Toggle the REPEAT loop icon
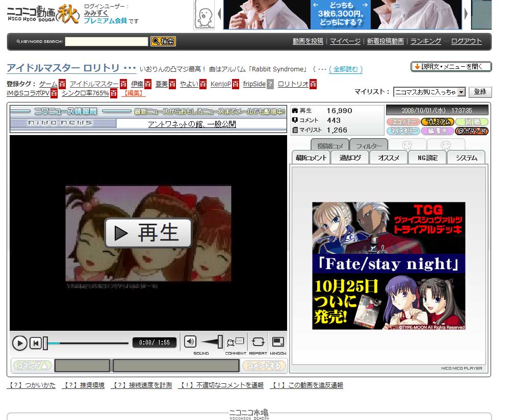This screenshot has height=420, width=513. 258,342
